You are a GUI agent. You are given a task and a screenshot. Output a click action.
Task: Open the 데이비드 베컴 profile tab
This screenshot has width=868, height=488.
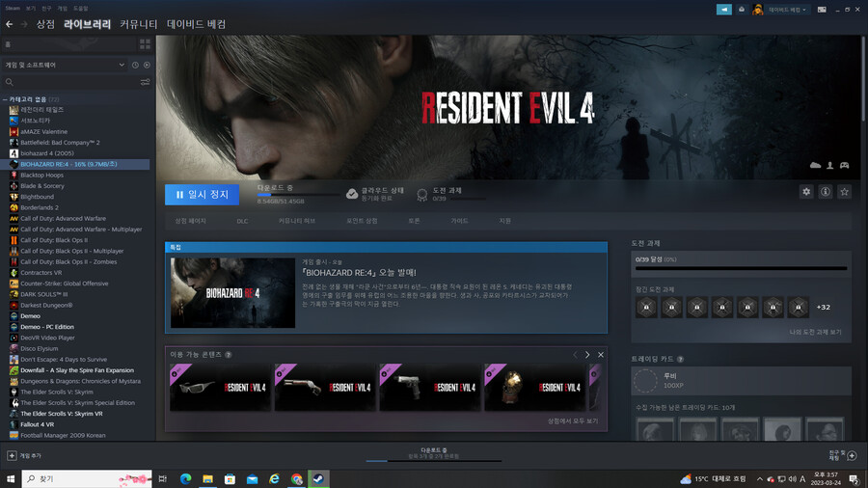tap(197, 24)
